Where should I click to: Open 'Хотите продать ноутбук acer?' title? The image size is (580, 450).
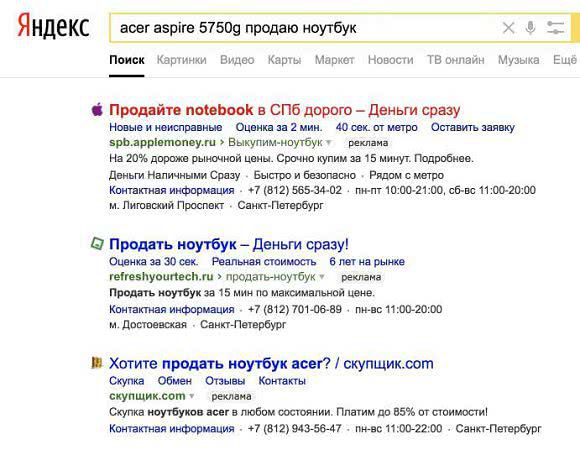click(x=271, y=363)
